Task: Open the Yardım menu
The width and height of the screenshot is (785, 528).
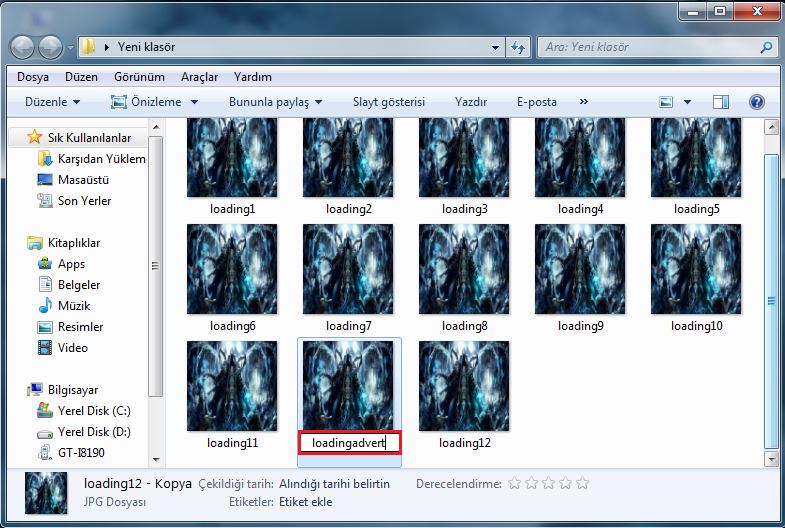Action: 253,77
